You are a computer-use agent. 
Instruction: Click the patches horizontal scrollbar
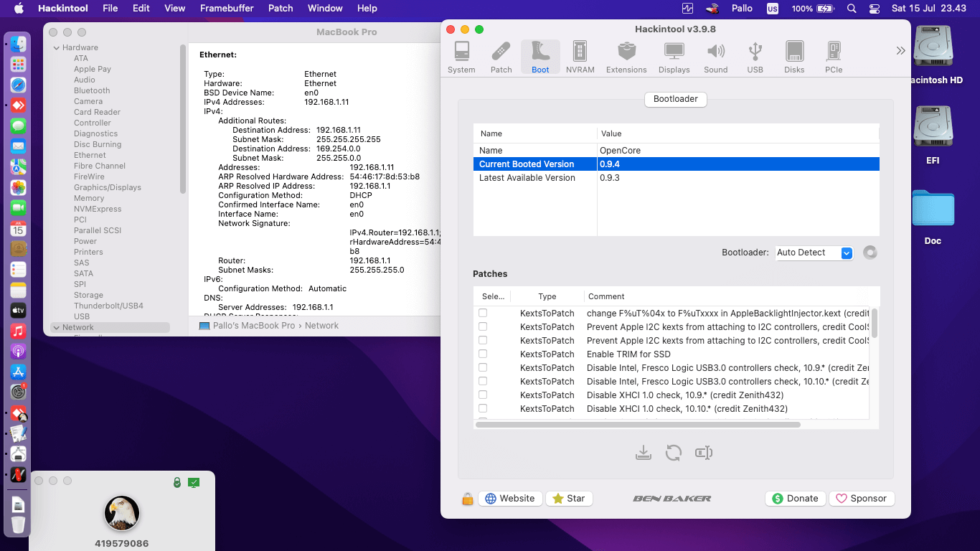pos(638,425)
